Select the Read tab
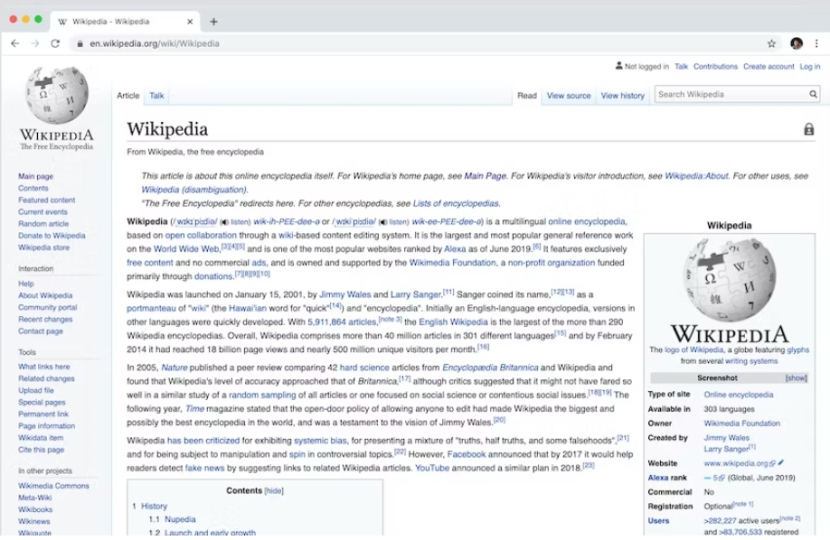The height and width of the screenshot is (540, 830). click(x=527, y=96)
